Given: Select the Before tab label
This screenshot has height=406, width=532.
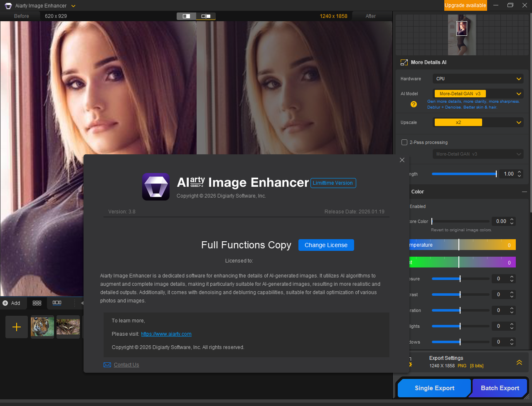Looking at the screenshot, I should pyautogui.click(x=22, y=16).
